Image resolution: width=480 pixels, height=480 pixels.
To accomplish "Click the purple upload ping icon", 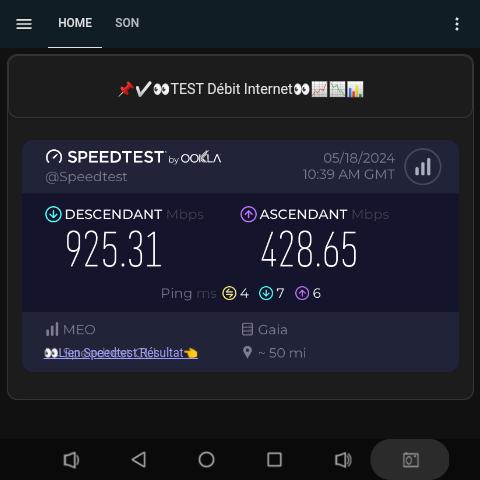I will click(x=302, y=293).
